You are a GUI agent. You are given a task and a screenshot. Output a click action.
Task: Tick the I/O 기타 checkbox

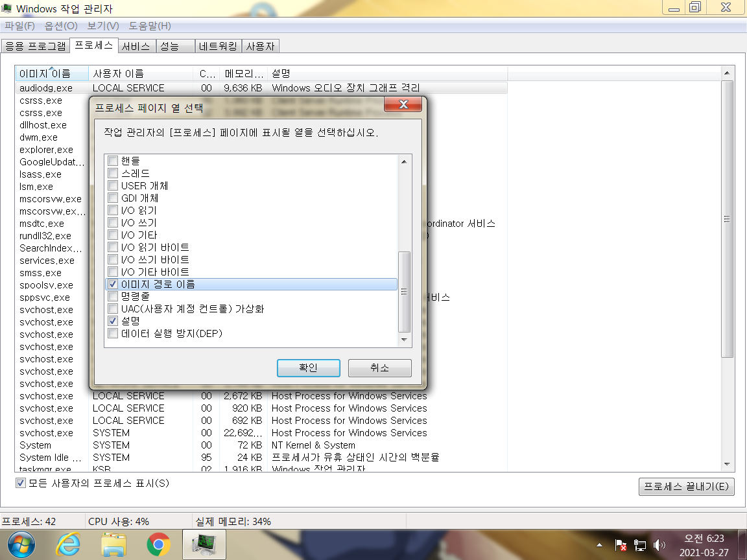[x=113, y=235]
